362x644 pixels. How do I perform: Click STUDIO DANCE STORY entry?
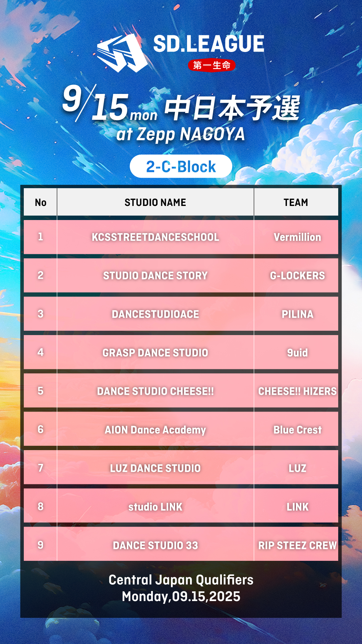155,276
